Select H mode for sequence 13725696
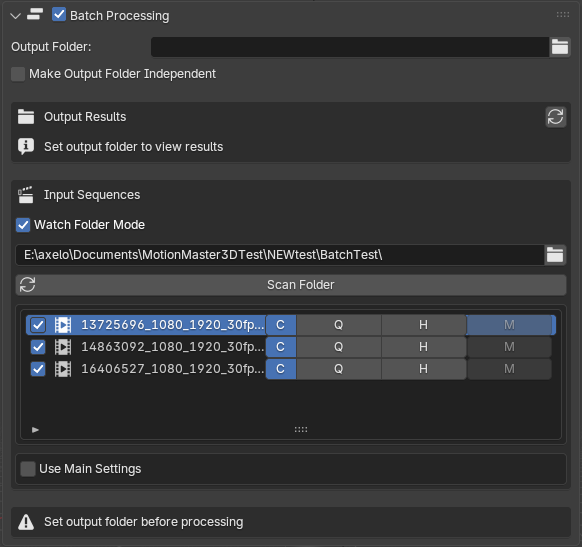This screenshot has height=547, width=582. pyautogui.click(x=424, y=325)
